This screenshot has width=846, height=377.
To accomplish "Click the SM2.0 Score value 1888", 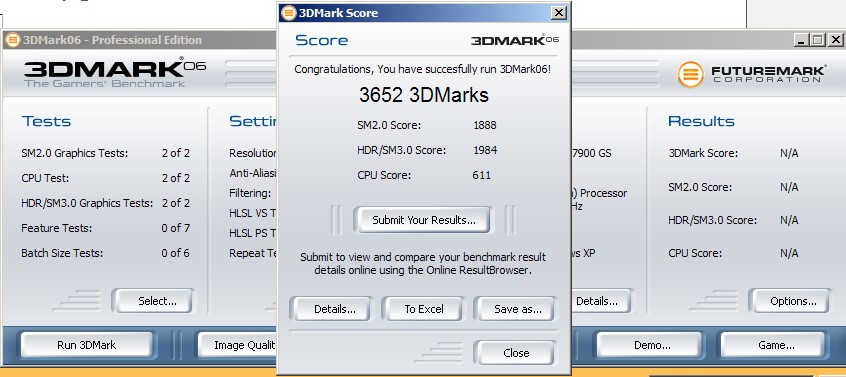I will pyautogui.click(x=485, y=125).
